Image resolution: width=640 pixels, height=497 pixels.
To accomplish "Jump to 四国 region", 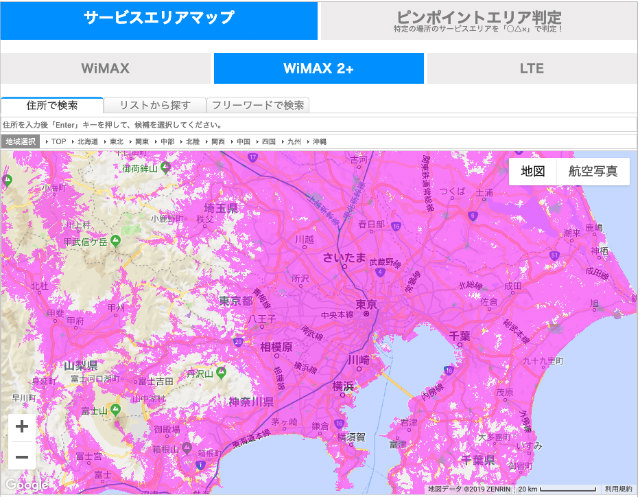I will (x=268, y=142).
